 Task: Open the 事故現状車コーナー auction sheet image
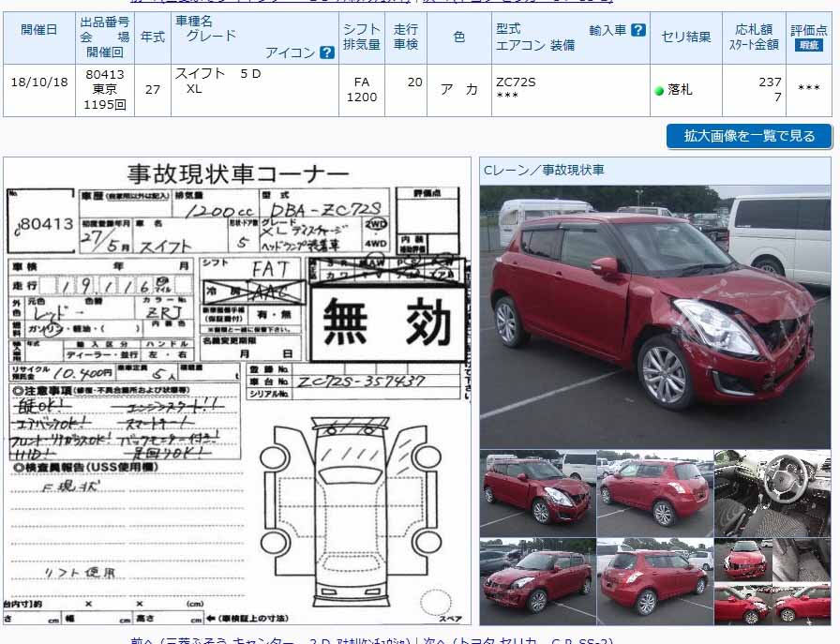point(237,391)
